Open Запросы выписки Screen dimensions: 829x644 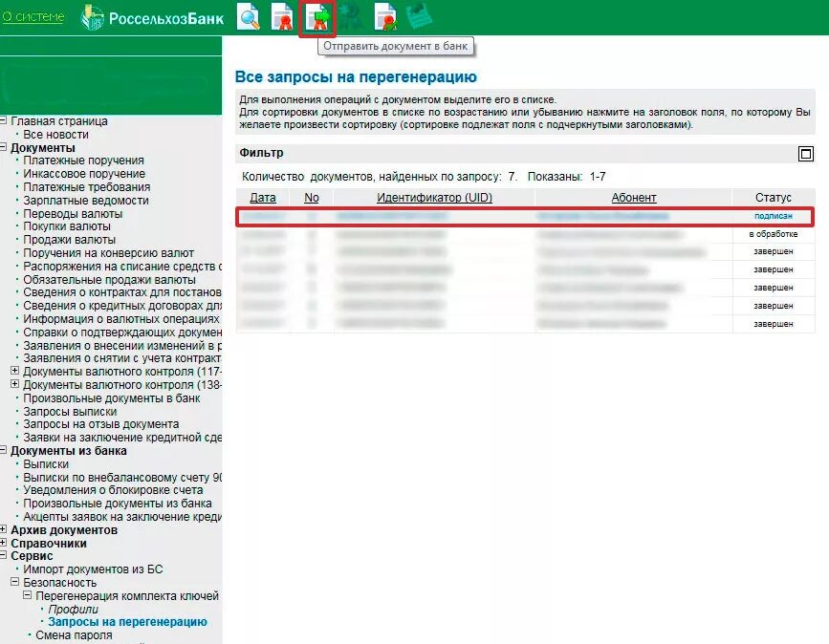(70, 412)
